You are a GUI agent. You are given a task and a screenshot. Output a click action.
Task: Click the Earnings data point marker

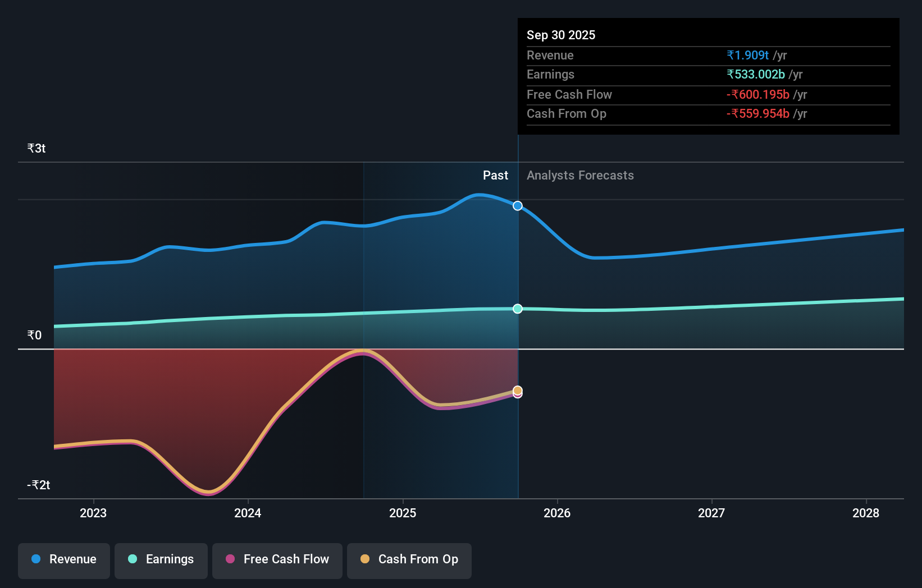[517, 308]
